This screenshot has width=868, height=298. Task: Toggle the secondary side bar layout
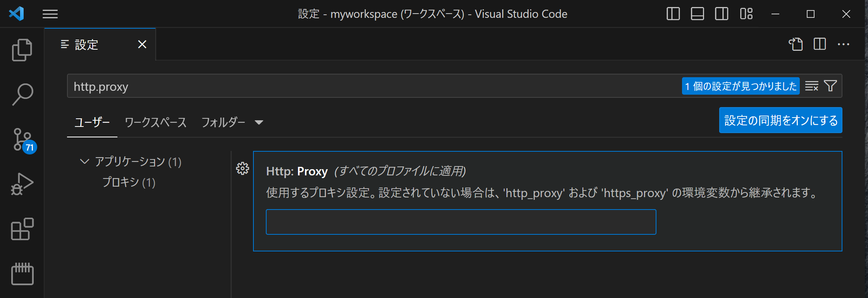(722, 14)
